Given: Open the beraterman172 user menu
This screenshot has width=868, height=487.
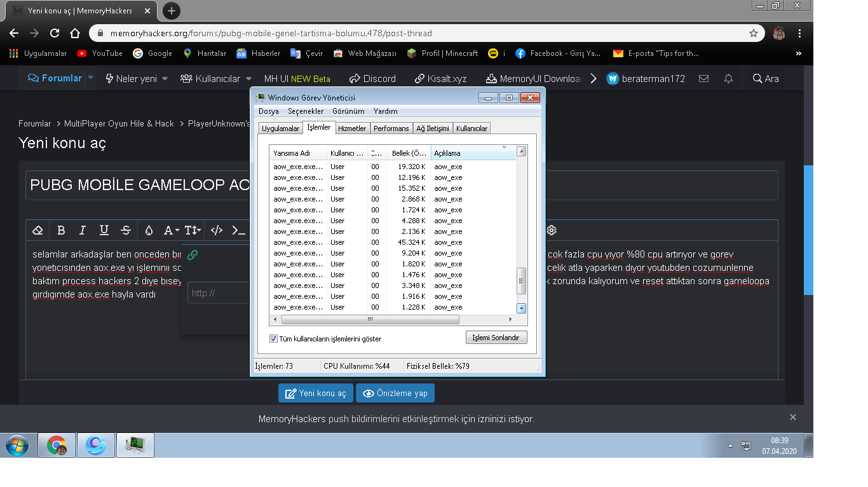Looking at the screenshot, I should click(646, 79).
